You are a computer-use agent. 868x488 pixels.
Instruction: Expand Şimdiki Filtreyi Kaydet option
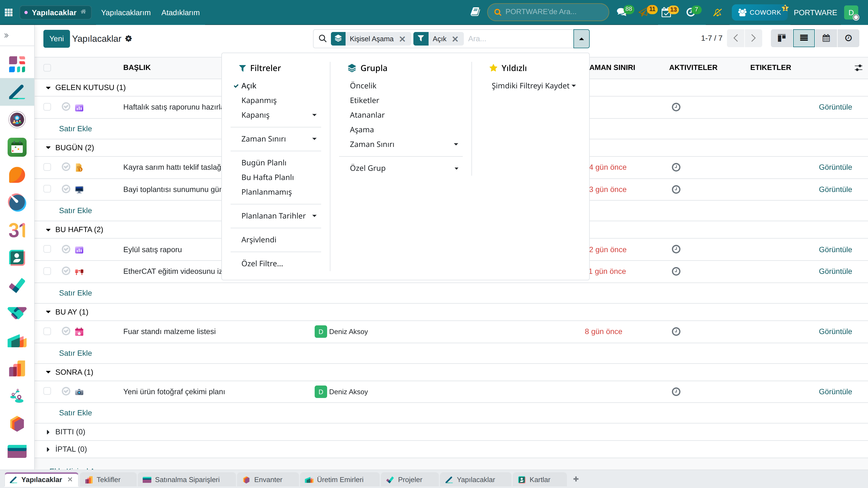(533, 86)
